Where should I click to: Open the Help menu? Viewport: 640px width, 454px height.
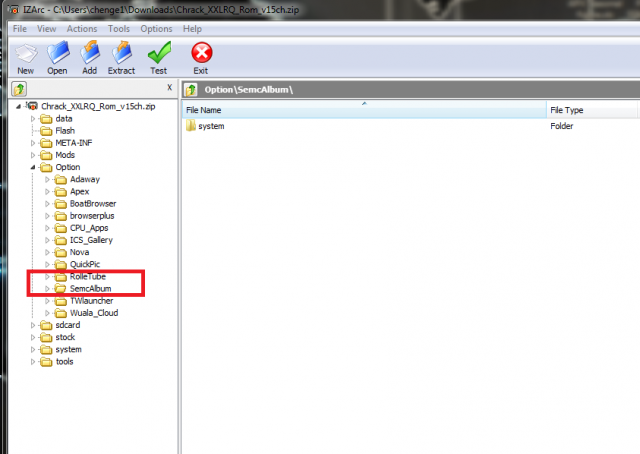tap(192, 29)
